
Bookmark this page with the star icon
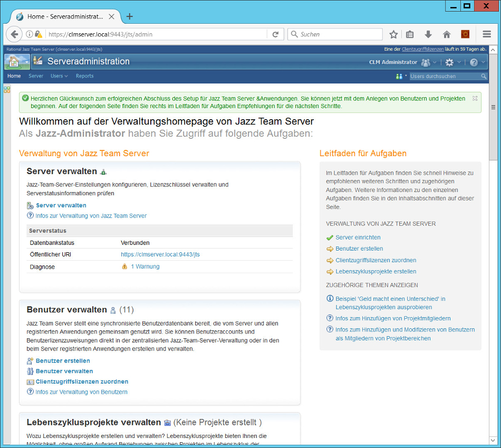pos(393,34)
